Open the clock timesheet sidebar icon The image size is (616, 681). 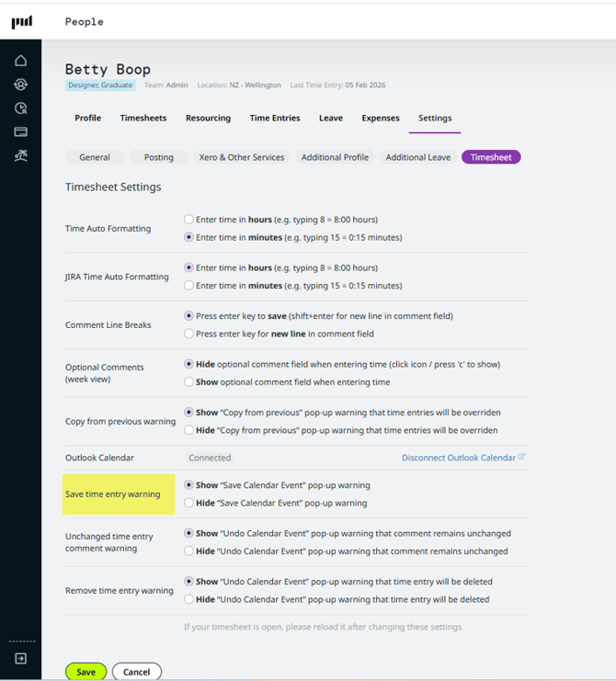[x=20, y=108]
